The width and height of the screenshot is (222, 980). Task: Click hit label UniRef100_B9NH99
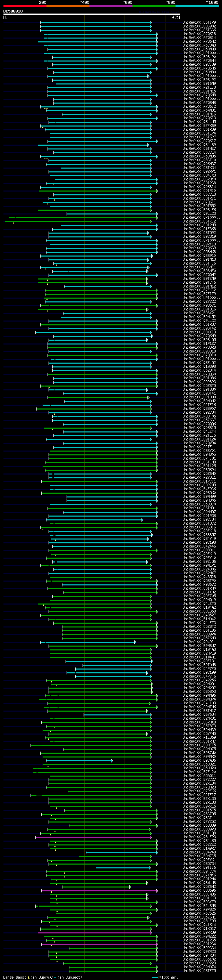tap(199, 496)
